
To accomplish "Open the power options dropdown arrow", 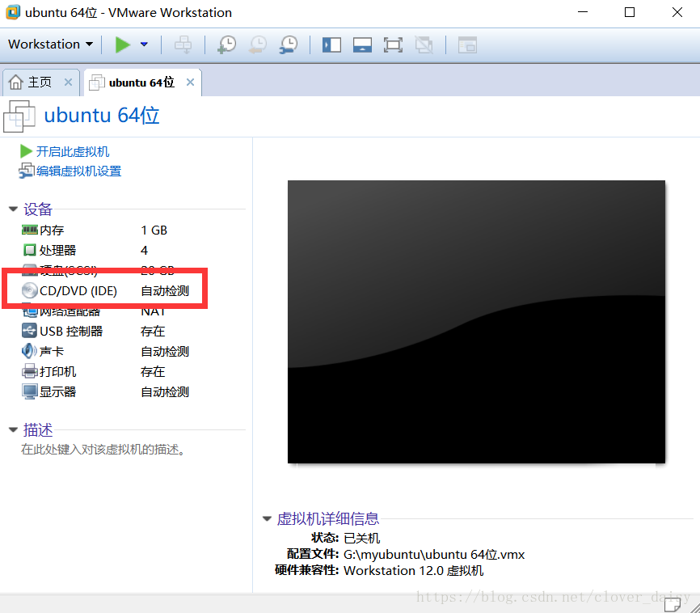I will [x=144, y=44].
